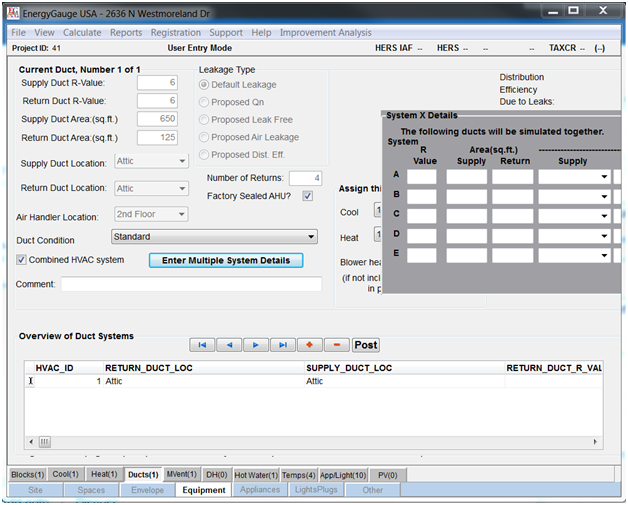
Task: Open the Site section tab
Action: click(35, 490)
